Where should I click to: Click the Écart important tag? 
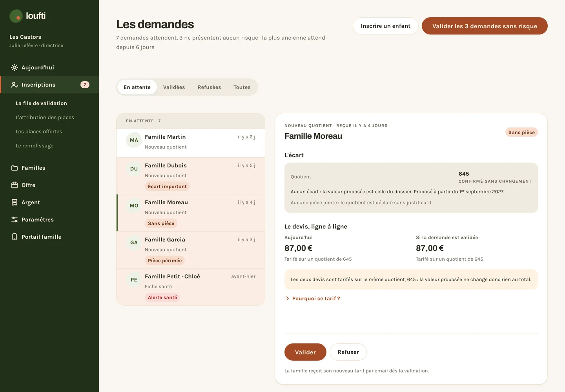(167, 187)
